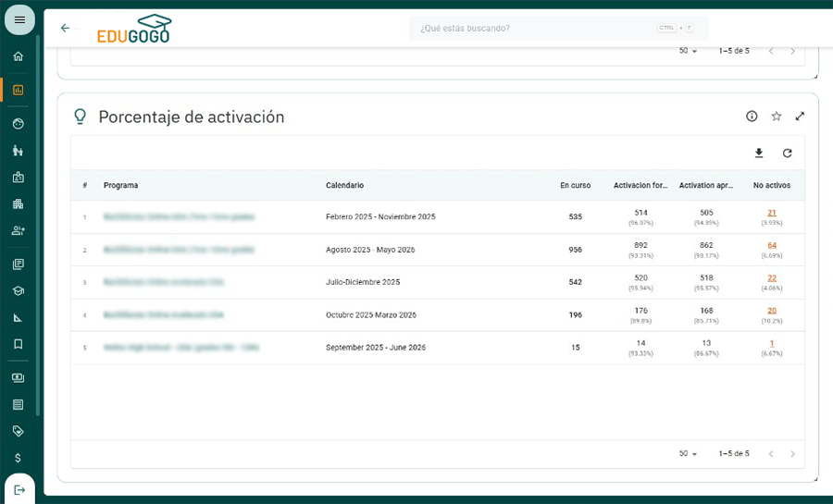Screen dimensions: 833x504
Task: Refresh the Porcentaje de activación table
Action: (x=788, y=154)
